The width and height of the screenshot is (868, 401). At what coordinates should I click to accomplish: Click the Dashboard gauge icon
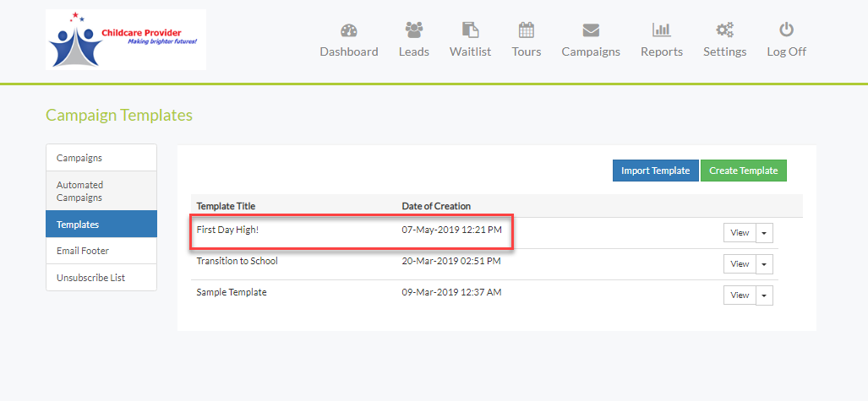(x=349, y=30)
